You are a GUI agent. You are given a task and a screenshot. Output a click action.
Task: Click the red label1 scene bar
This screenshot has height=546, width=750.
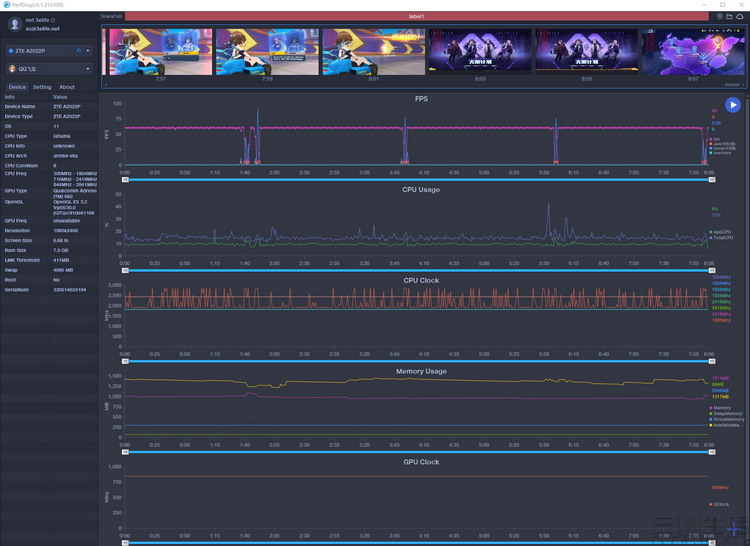[x=416, y=16]
